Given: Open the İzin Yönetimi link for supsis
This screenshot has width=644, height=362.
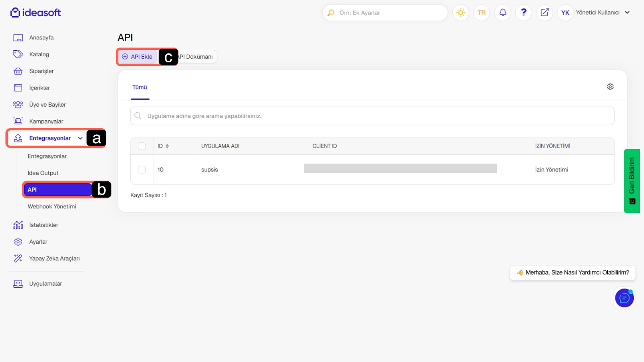Looking at the screenshot, I should click(x=551, y=170).
